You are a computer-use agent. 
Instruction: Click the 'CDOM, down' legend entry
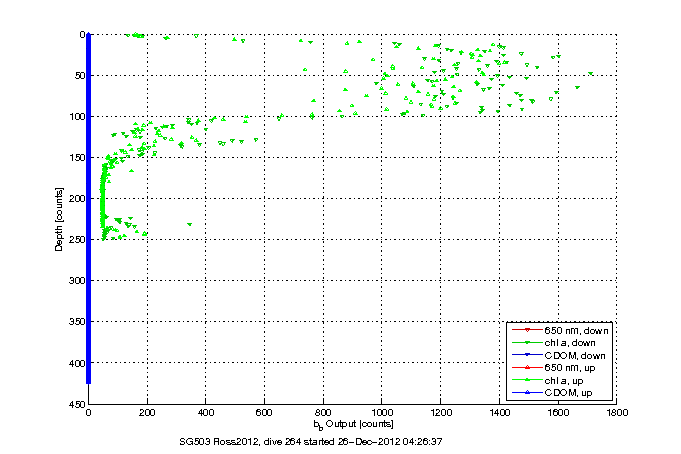(x=559, y=356)
